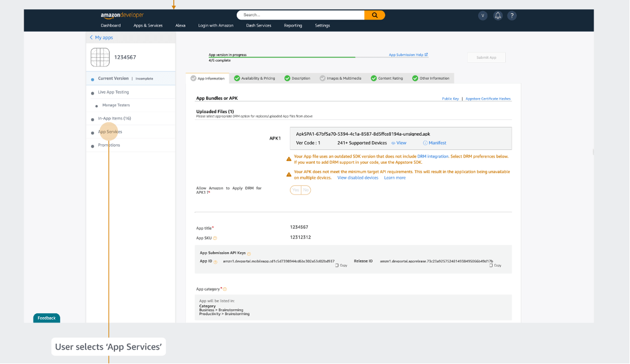630x364 pixels.
Task: Copy the Release ID value
Action: pos(495,265)
